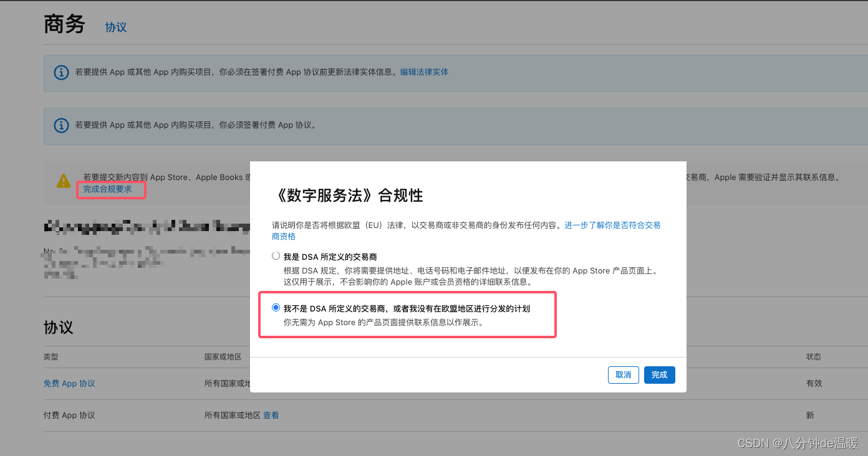868x456 pixels.
Task: Click the 国家或地区 column header
Action: [223, 357]
